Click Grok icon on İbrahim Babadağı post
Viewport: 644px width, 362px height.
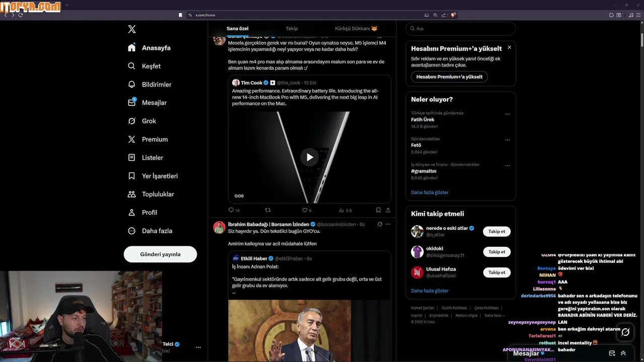pyautogui.click(x=380, y=224)
